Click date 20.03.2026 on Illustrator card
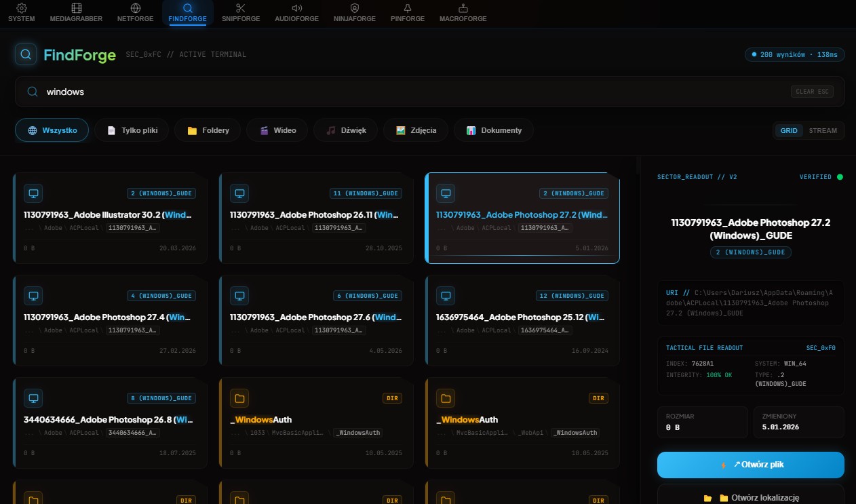This screenshot has width=856, height=504. (178, 248)
